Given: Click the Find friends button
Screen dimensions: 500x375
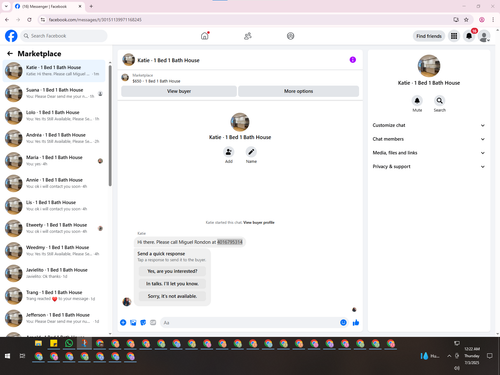Looking at the screenshot, I should (x=429, y=36).
